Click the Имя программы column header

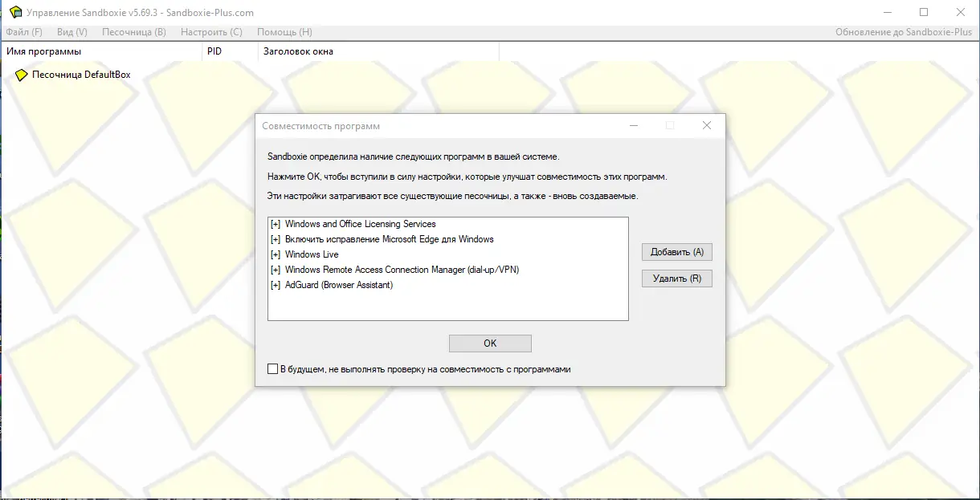(x=100, y=51)
